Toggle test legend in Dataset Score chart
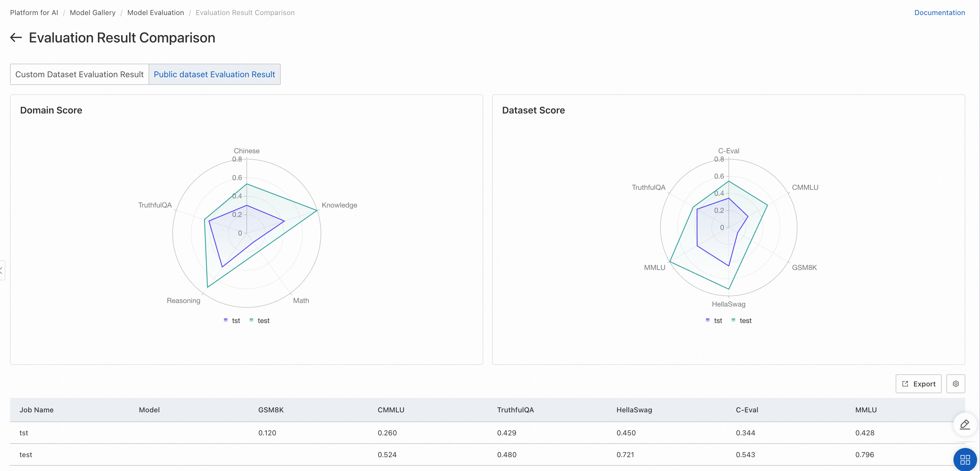The width and height of the screenshot is (980, 471). coord(741,321)
